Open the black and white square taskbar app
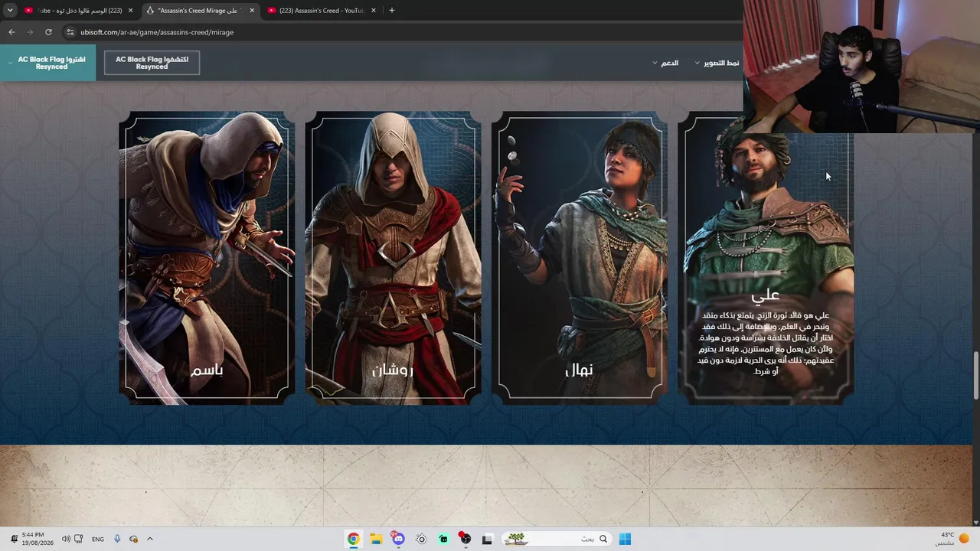The height and width of the screenshot is (551, 980). pyautogui.click(x=487, y=539)
